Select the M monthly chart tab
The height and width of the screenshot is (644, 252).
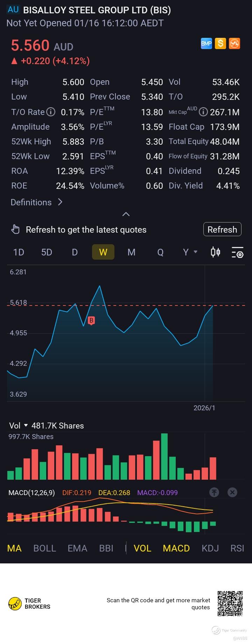click(x=131, y=252)
